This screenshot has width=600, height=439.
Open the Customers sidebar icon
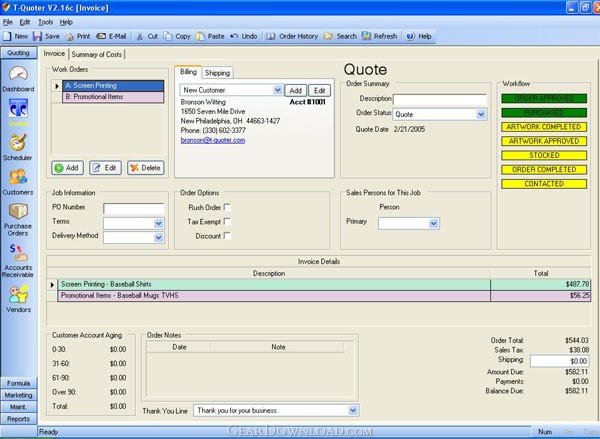(18, 177)
